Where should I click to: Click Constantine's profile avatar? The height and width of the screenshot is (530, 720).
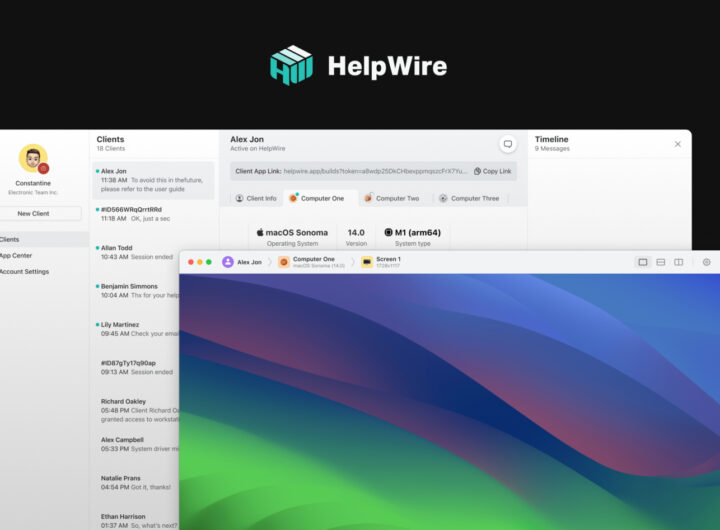33,158
